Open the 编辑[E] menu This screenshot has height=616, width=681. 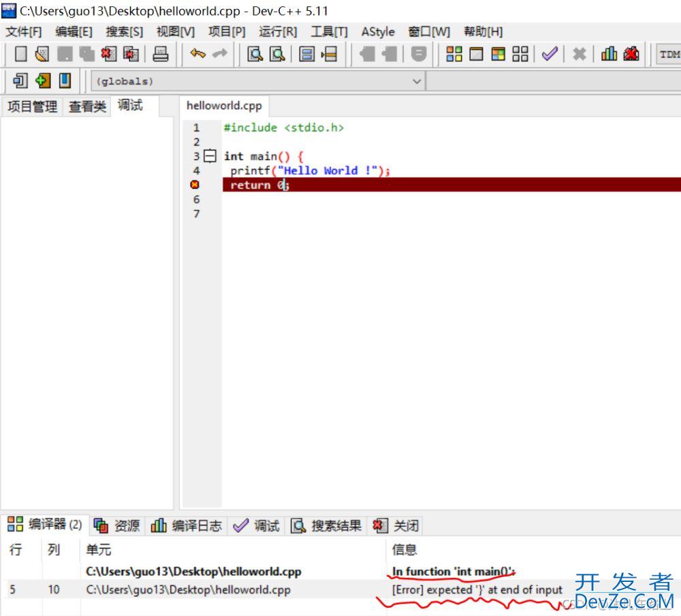pyautogui.click(x=74, y=32)
